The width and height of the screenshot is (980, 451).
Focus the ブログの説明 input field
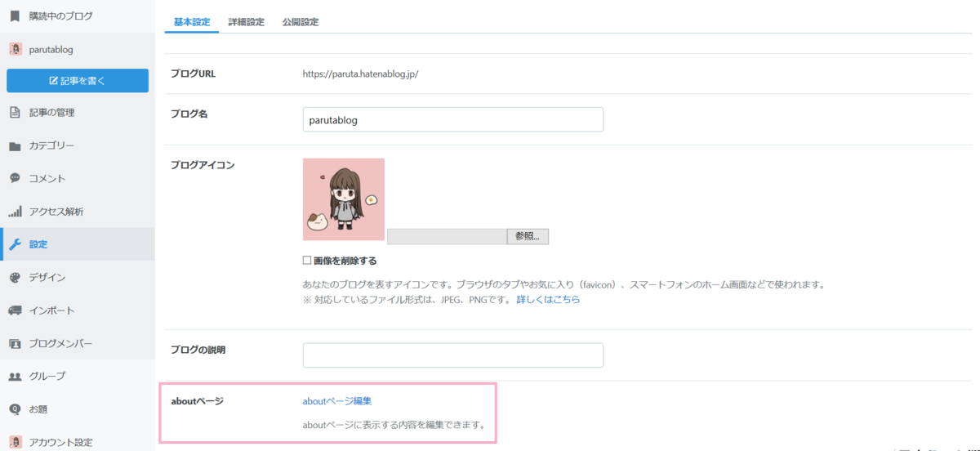click(x=453, y=355)
